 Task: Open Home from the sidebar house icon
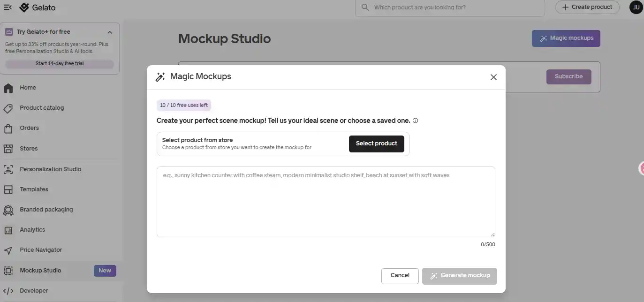(x=8, y=88)
